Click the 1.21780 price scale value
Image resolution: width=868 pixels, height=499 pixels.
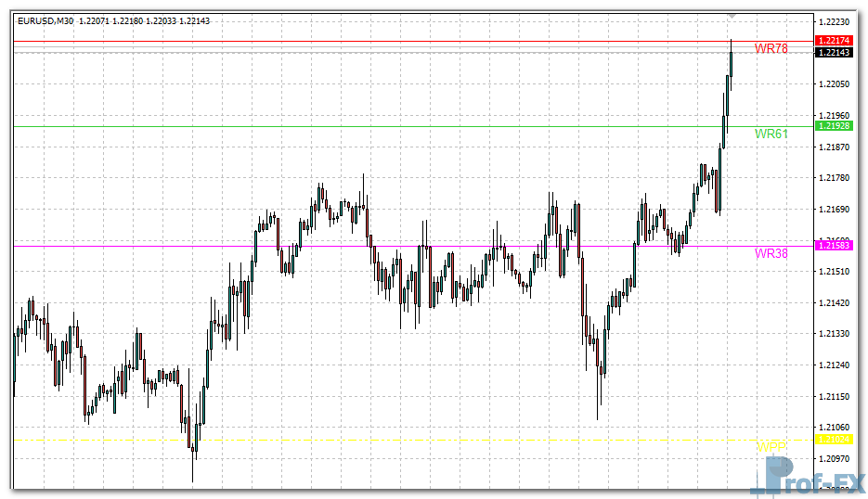pos(834,178)
